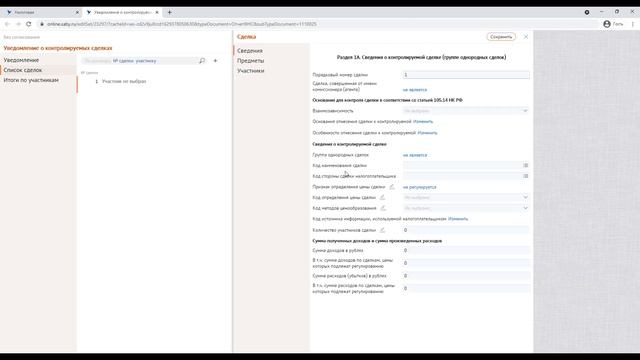Reload the browser page
This screenshot has width=640, height=360.
[29, 24]
